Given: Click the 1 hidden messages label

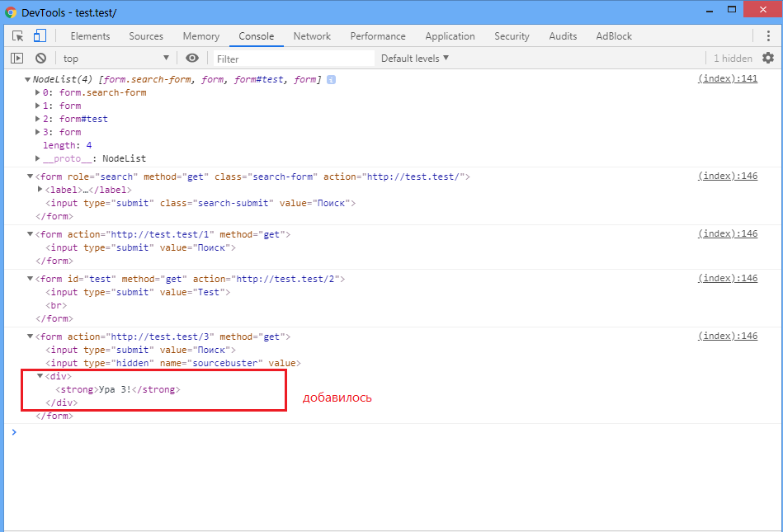Looking at the screenshot, I should [733, 59].
